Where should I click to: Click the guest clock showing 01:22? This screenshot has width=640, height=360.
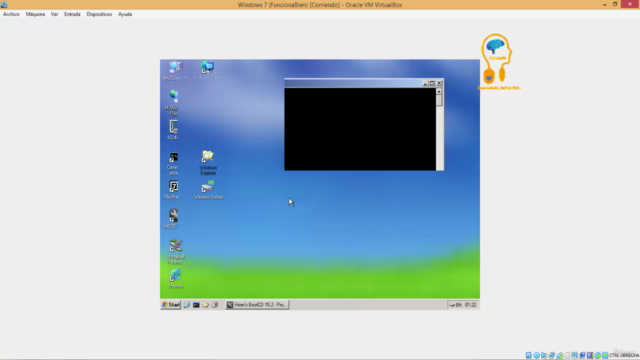tap(471, 305)
